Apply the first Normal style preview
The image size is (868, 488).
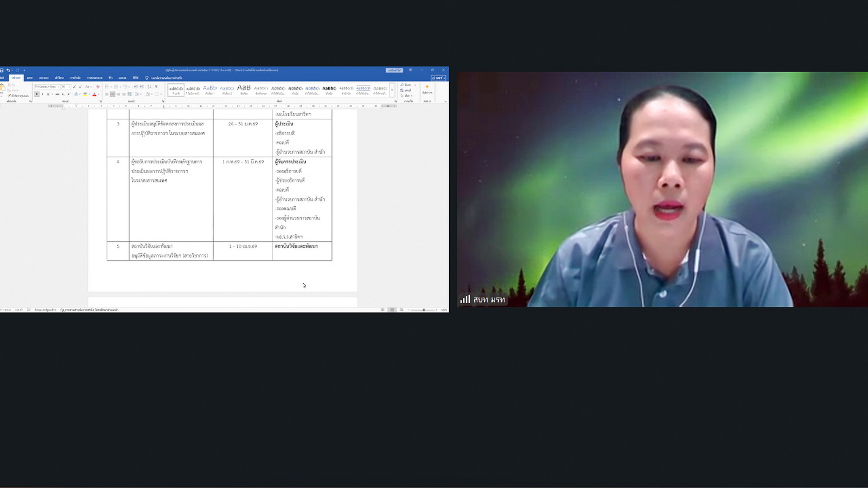click(x=176, y=89)
